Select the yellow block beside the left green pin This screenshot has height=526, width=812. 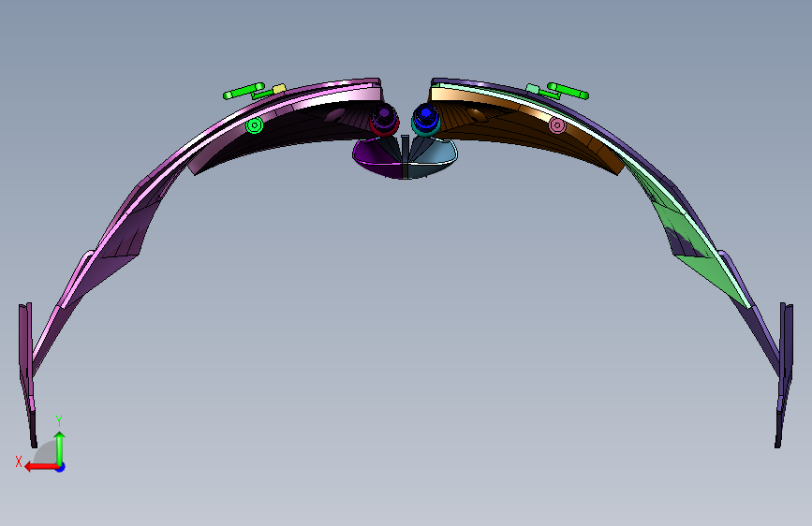279,89
